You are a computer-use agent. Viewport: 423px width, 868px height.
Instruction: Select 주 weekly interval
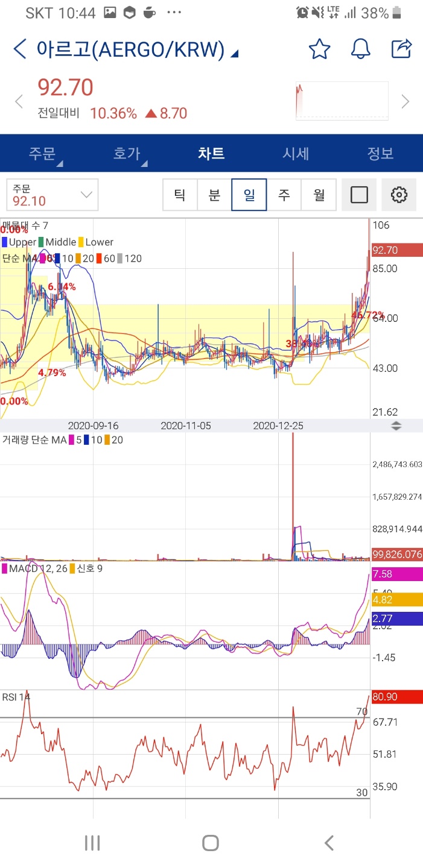pyautogui.click(x=284, y=195)
